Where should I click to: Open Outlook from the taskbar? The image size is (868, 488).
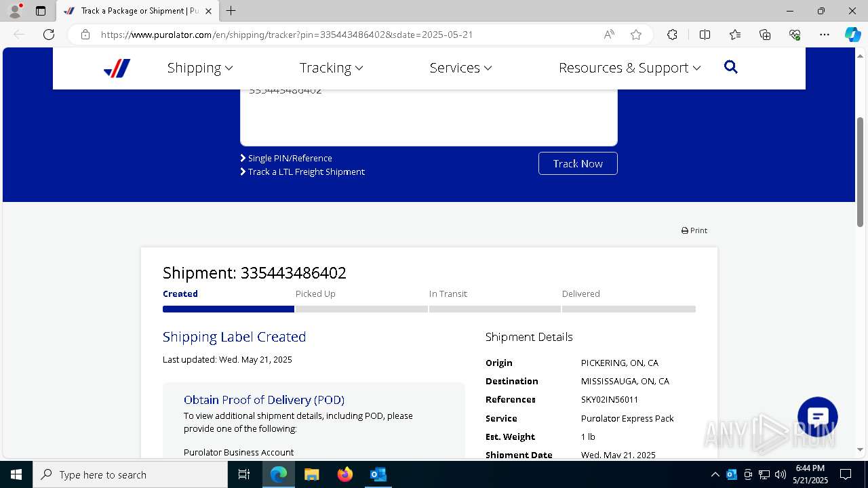378,474
